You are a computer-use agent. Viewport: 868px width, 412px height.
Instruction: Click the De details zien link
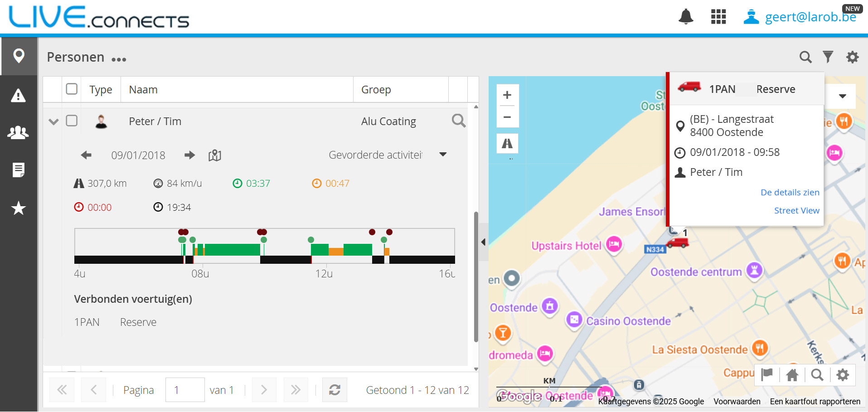point(790,192)
